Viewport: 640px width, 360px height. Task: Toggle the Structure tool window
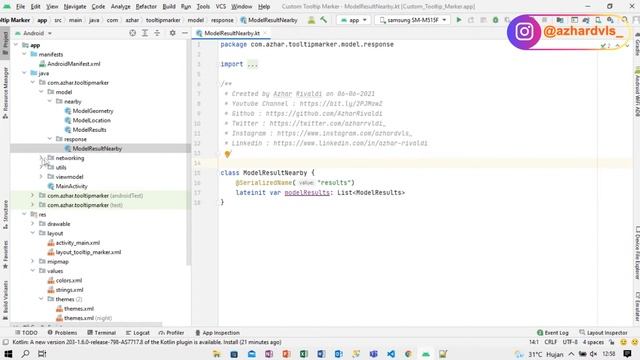click(x=5, y=214)
